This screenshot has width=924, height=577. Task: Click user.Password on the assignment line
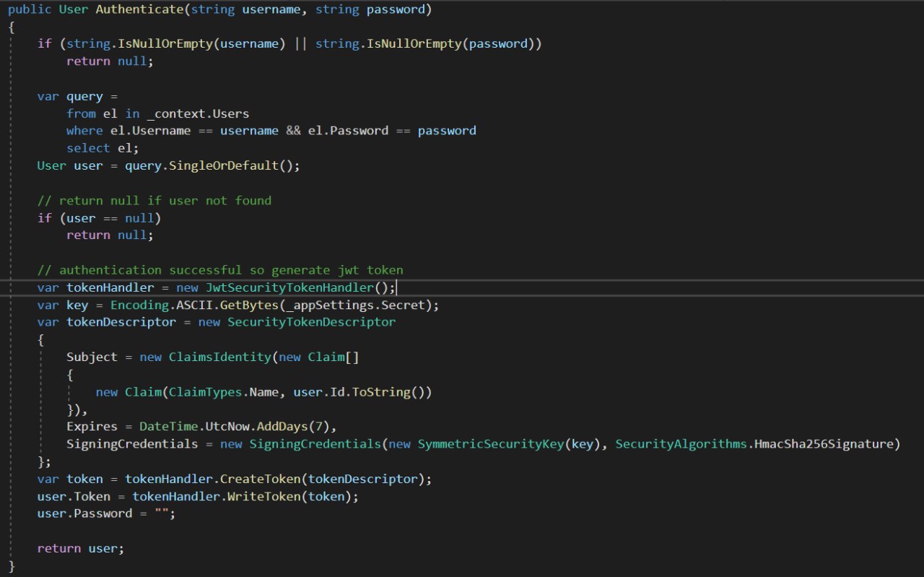coord(84,513)
